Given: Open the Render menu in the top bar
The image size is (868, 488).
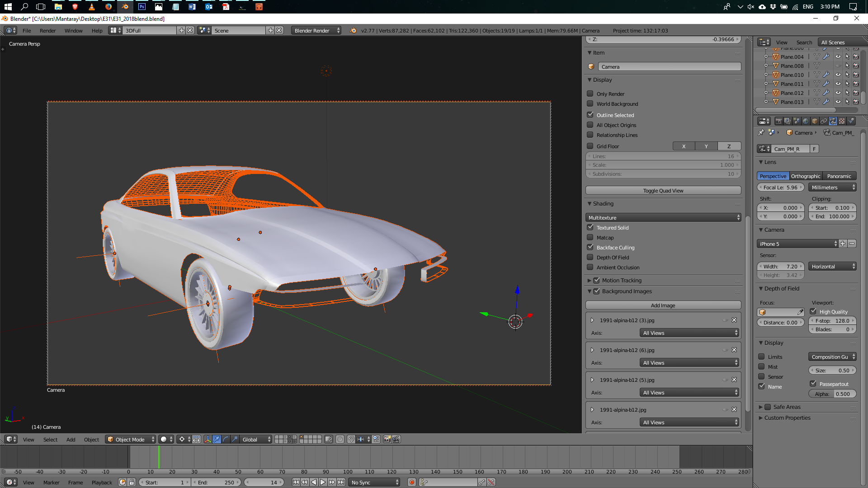Looking at the screenshot, I should coord(47,30).
